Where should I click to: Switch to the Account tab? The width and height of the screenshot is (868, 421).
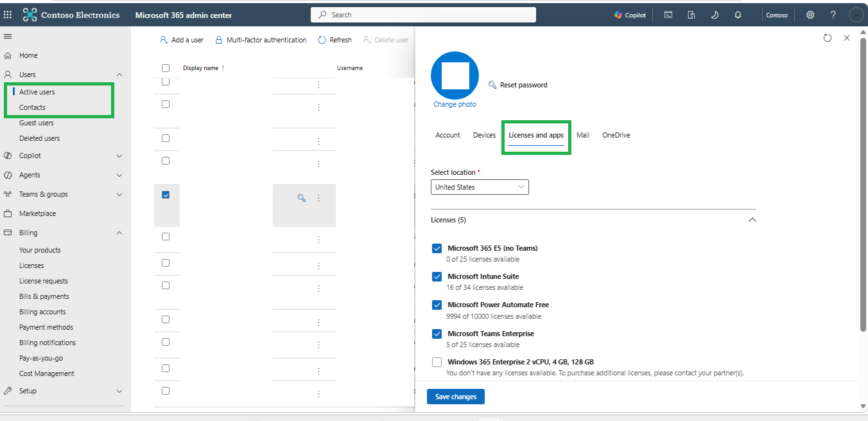tap(447, 135)
